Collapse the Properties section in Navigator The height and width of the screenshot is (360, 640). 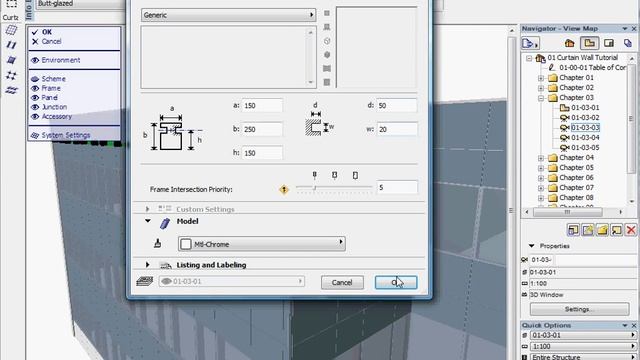[x=531, y=246]
